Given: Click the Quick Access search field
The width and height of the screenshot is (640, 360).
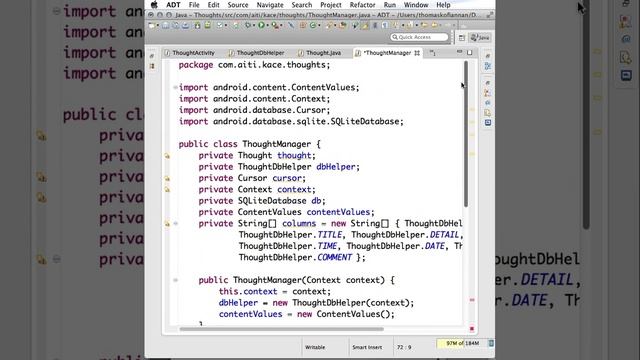Looking at the screenshot, I should [x=419, y=37].
